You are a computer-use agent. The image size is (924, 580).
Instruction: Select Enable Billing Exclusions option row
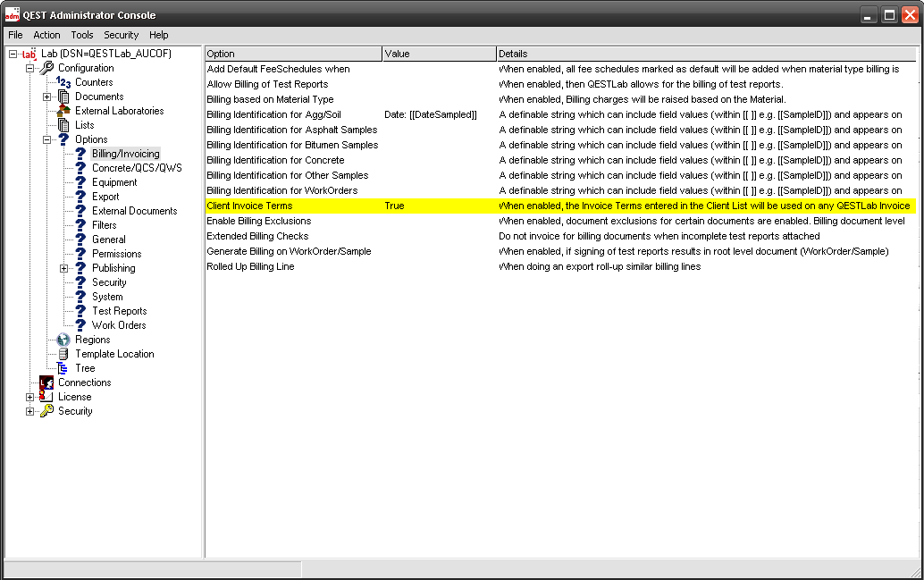point(259,221)
